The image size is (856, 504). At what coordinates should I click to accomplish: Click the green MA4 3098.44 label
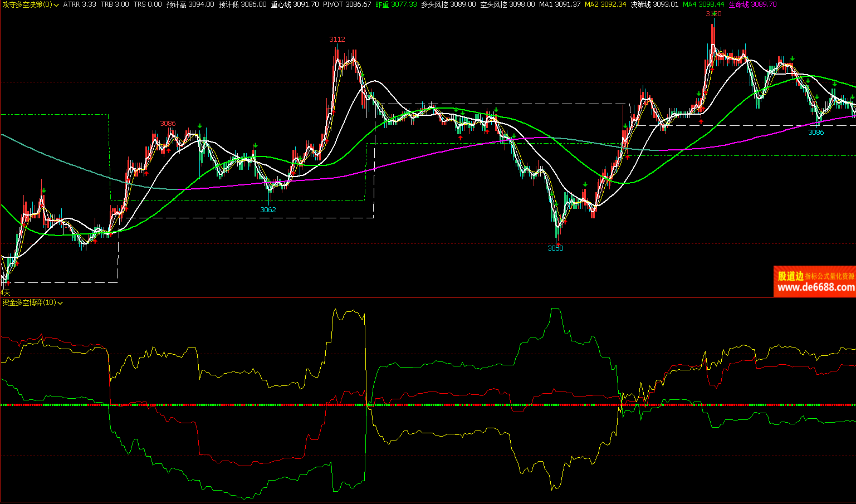pos(703,4)
